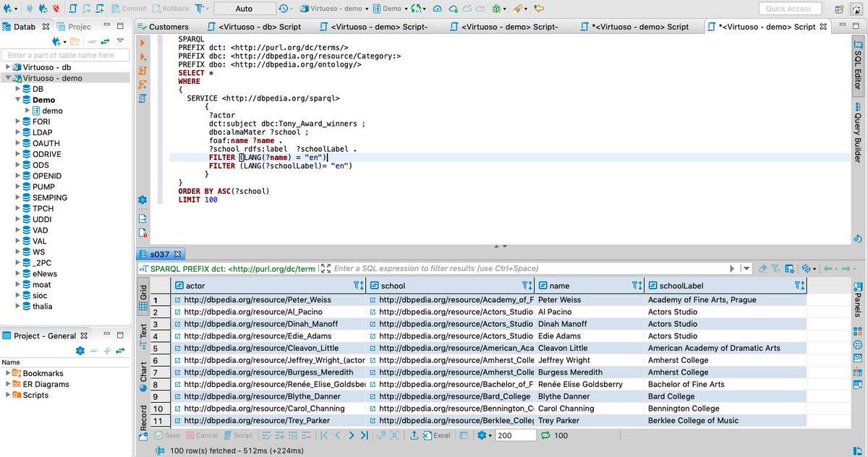Screen dimensions: 868x457
Task: Click the Panels toggle in results
Action: (x=858, y=301)
